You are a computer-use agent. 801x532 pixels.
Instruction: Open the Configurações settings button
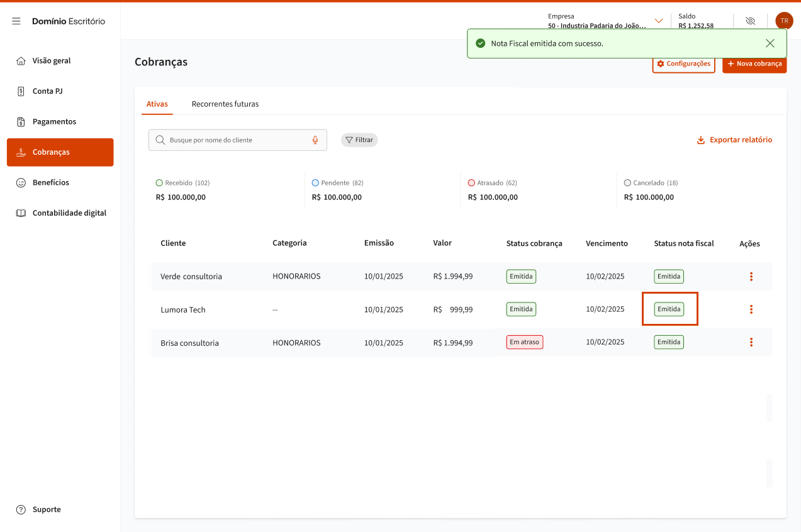pyautogui.click(x=683, y=64)
